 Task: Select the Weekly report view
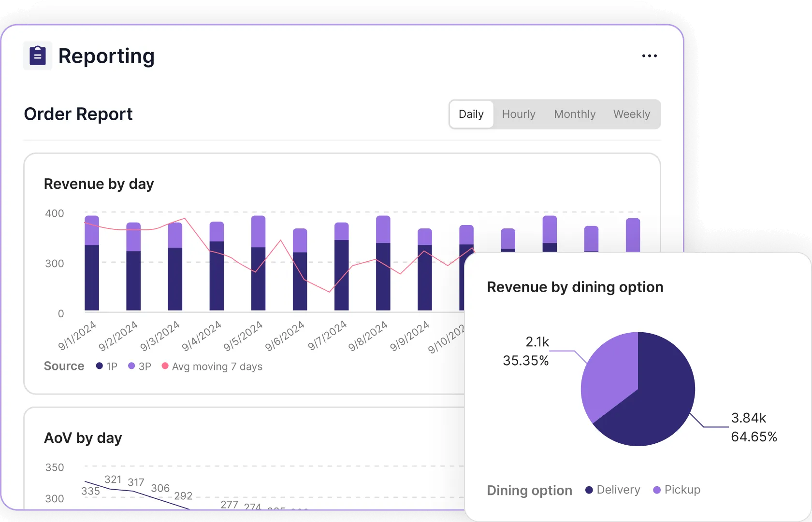click(631, 114)
